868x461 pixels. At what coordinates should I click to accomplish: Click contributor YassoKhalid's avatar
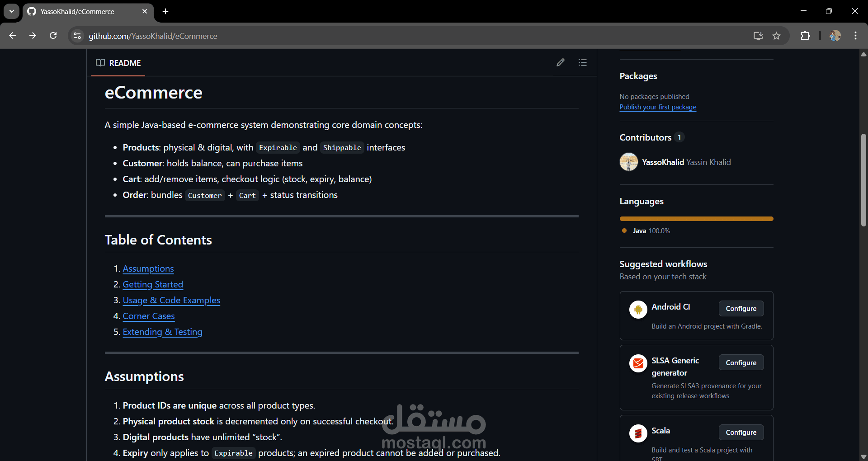[x=628, y=162]
